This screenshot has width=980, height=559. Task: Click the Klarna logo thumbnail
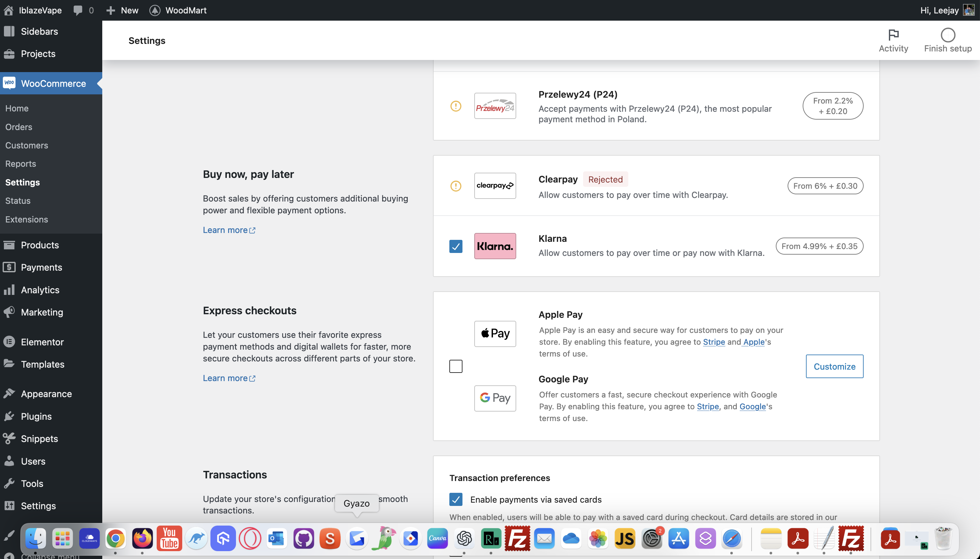click(x=495, y=246)
